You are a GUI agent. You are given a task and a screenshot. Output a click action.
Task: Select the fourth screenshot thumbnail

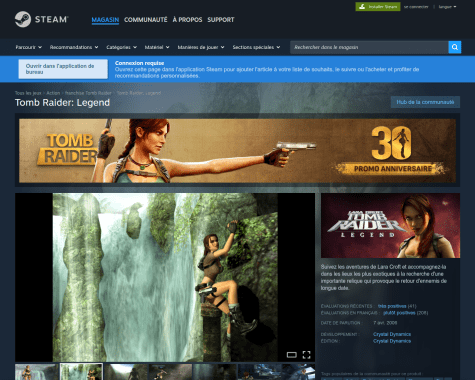(x=171, y=372)
